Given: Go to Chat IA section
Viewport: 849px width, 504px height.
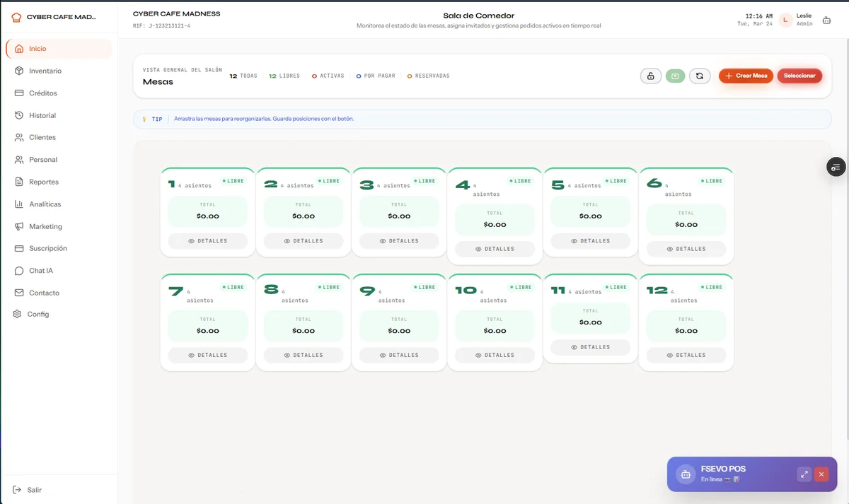Looking at the screenshot, I should (41, 271).
